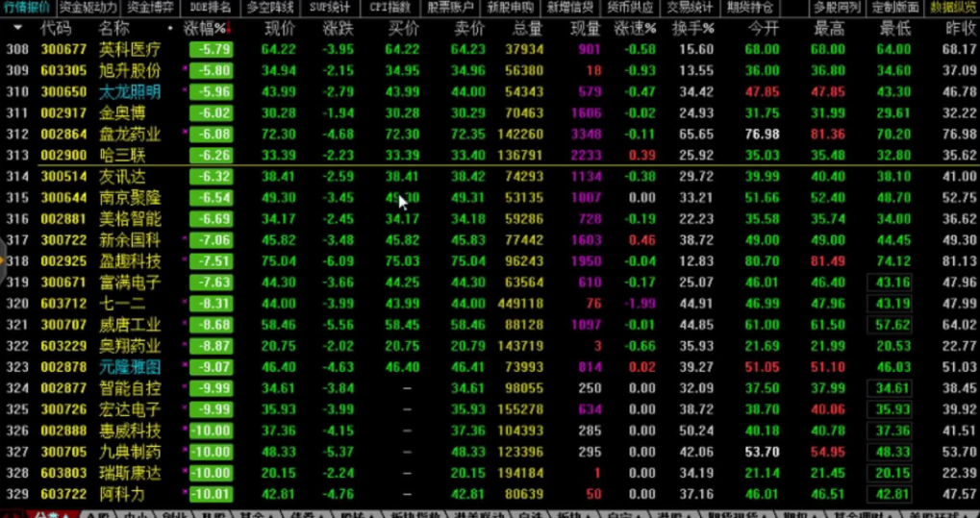Click total volume 449118
Viewport: 980px width, 518px height.
coord(520,304)
